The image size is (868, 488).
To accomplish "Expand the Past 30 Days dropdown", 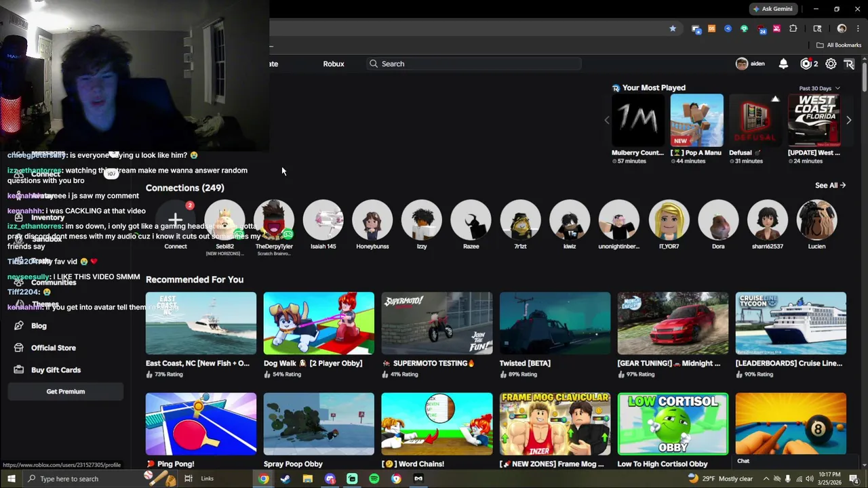I will [x=819, y=88].
